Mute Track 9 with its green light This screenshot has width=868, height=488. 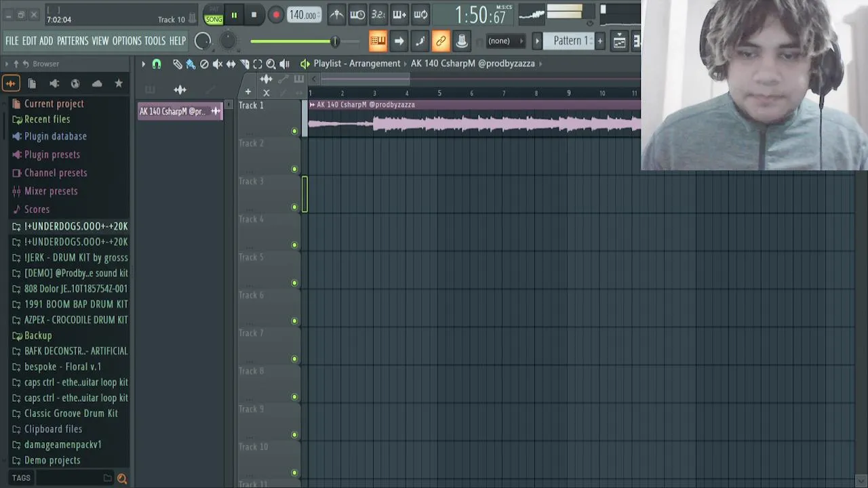[294, 434]
